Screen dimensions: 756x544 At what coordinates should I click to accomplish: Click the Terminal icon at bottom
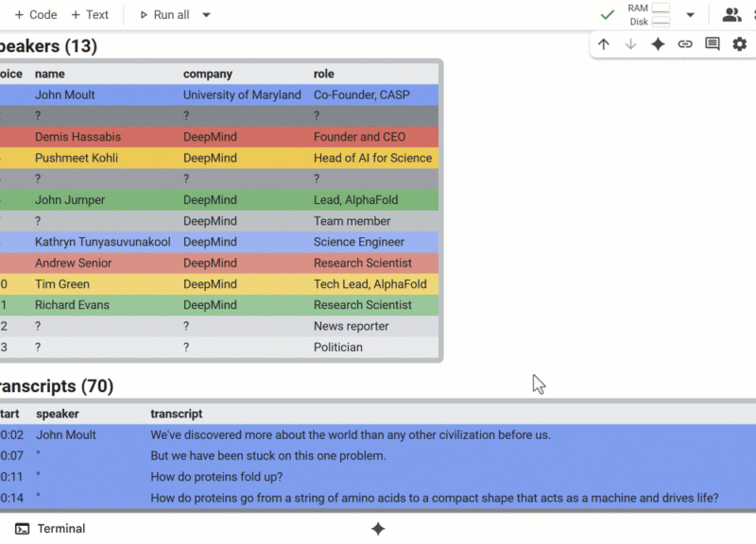click(22, 529)
